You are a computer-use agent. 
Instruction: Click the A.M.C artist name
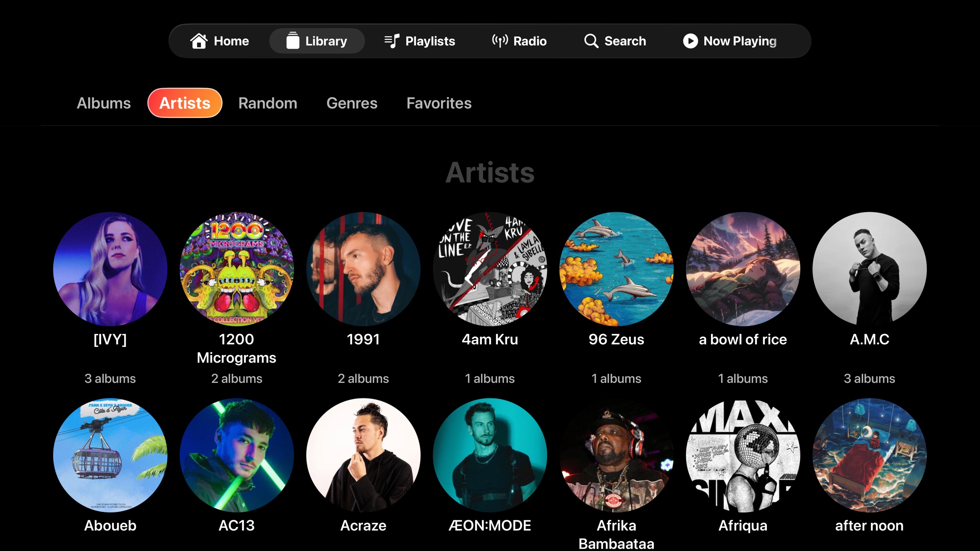pyautogui.click(x=869, y=339)
